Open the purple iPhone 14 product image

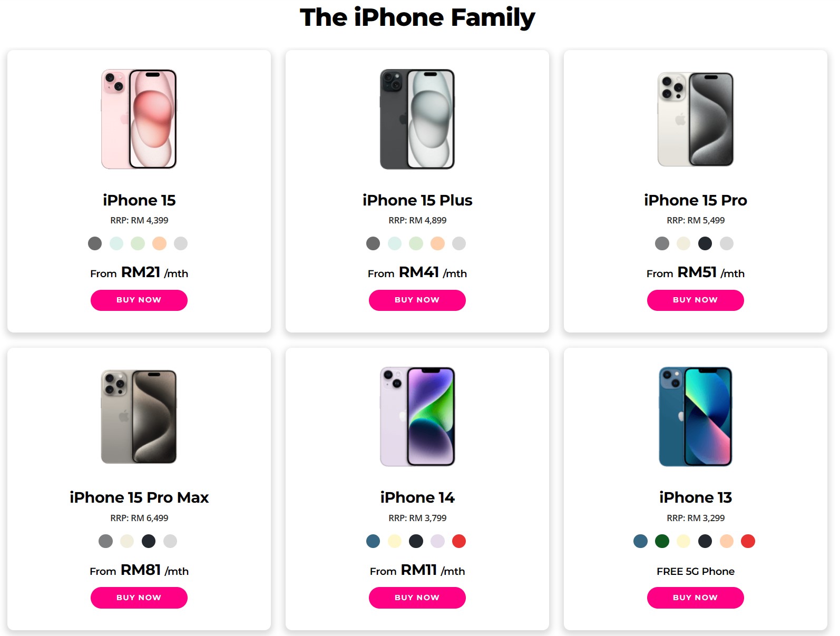pos(417,417)
